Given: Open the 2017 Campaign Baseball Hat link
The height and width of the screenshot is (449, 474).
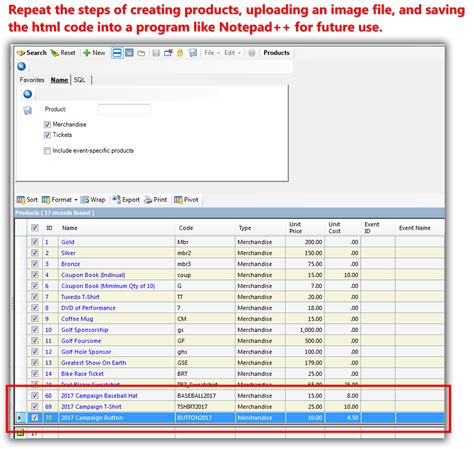Looking at the screenshot, I should point(99,396).
